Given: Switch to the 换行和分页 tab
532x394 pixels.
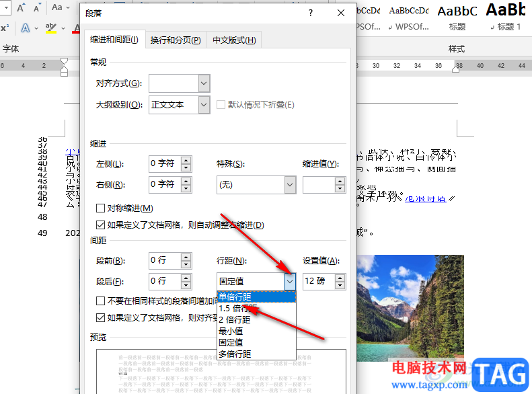Looking at the screenshot, I should click(176, 41).
